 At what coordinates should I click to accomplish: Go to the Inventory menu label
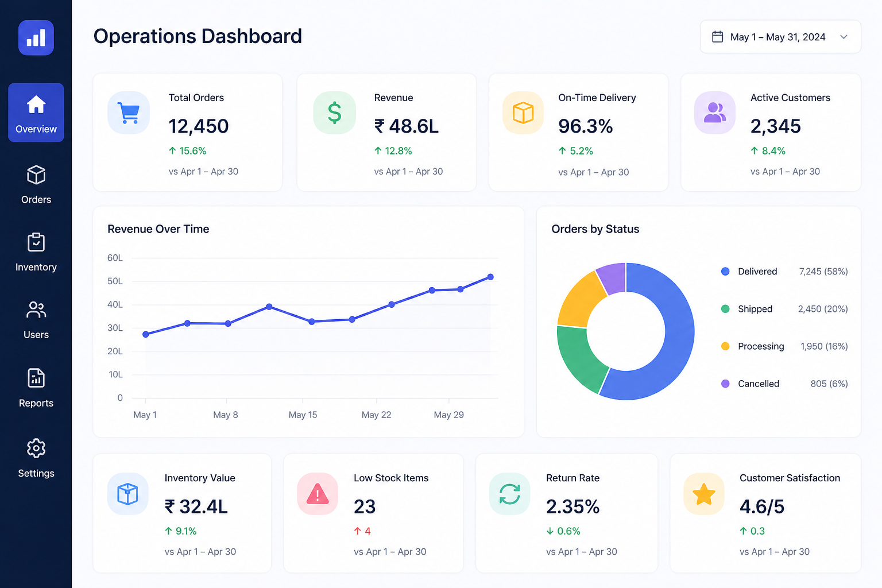[x=36, y=268]
